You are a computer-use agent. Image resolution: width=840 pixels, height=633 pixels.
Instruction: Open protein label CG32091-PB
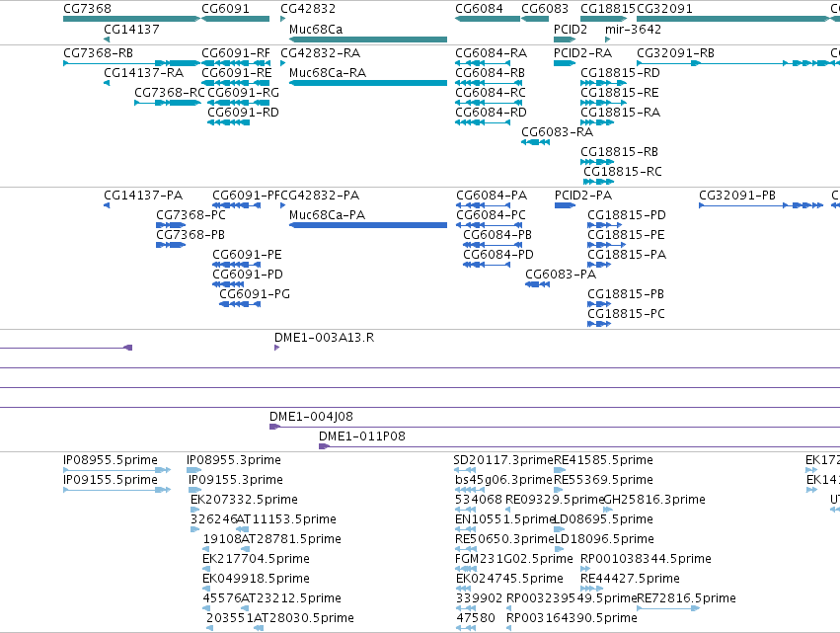[737, 196]
